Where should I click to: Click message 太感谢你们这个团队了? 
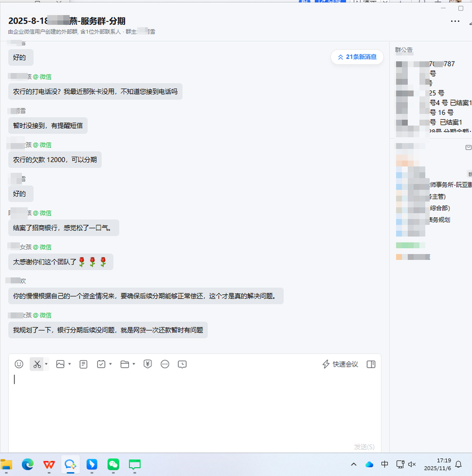point(61,262)
